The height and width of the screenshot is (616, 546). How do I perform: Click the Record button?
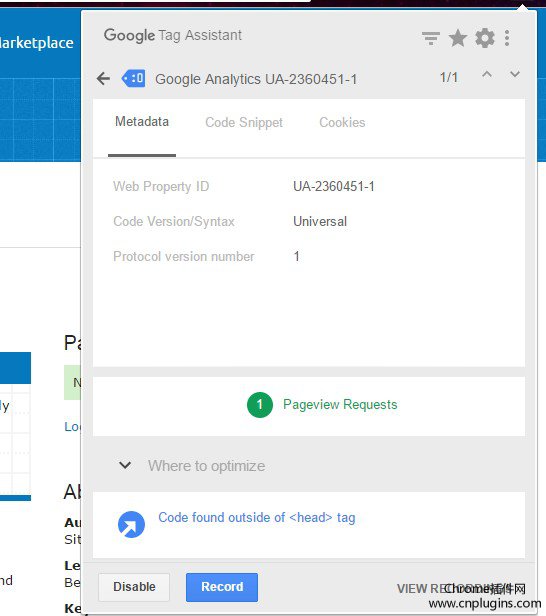[222, 587]
